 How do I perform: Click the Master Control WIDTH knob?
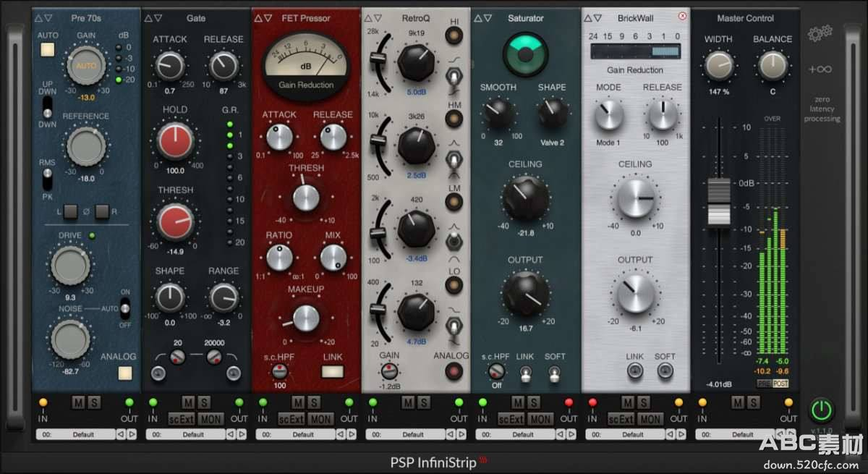pos(719,66)
